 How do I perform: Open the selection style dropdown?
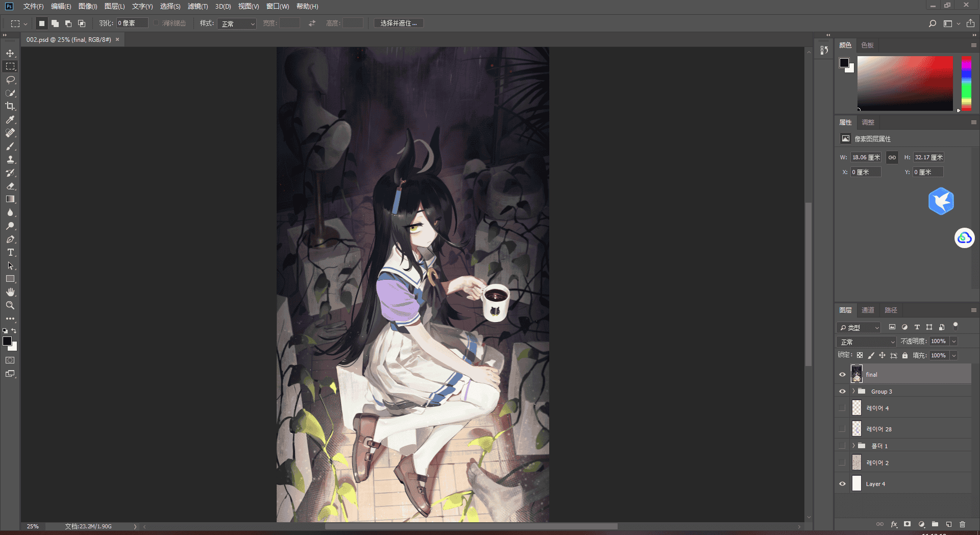pos(237,23)
